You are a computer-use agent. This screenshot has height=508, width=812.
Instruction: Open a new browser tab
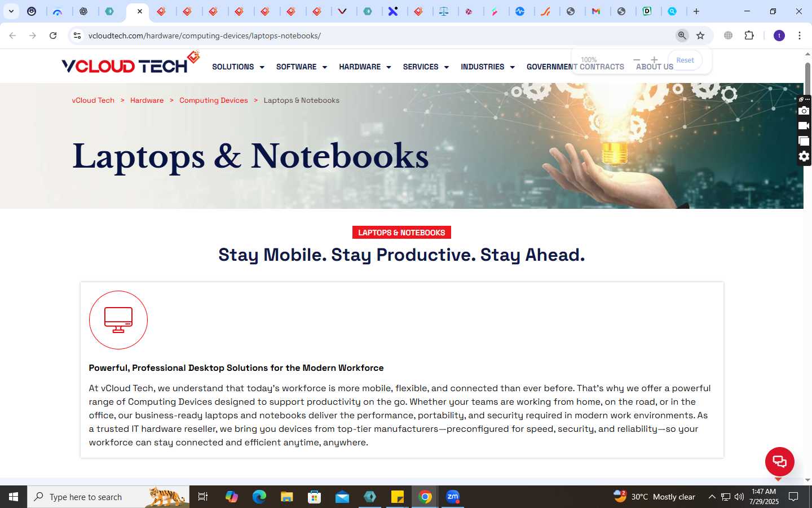(696, 11)
